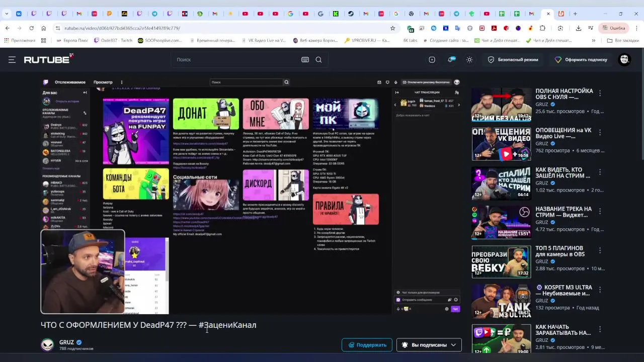Open a new browser tab
The image size is (644, 362).
point(575,14)
